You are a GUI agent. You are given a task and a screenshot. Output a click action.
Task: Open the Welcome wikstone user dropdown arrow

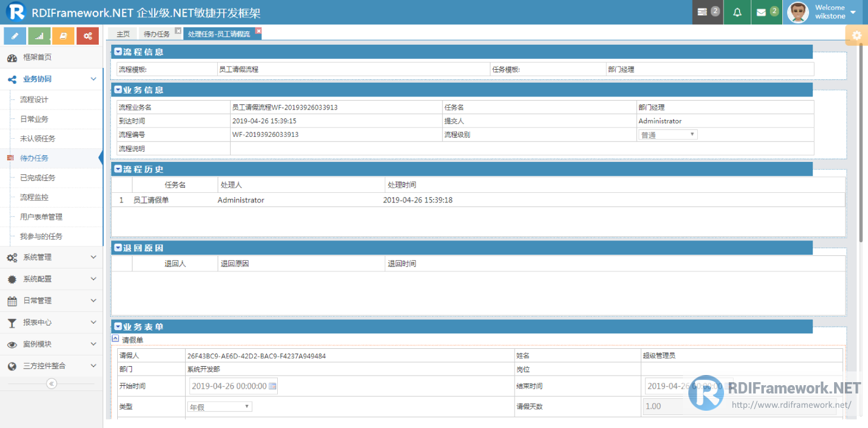[853, 13]
